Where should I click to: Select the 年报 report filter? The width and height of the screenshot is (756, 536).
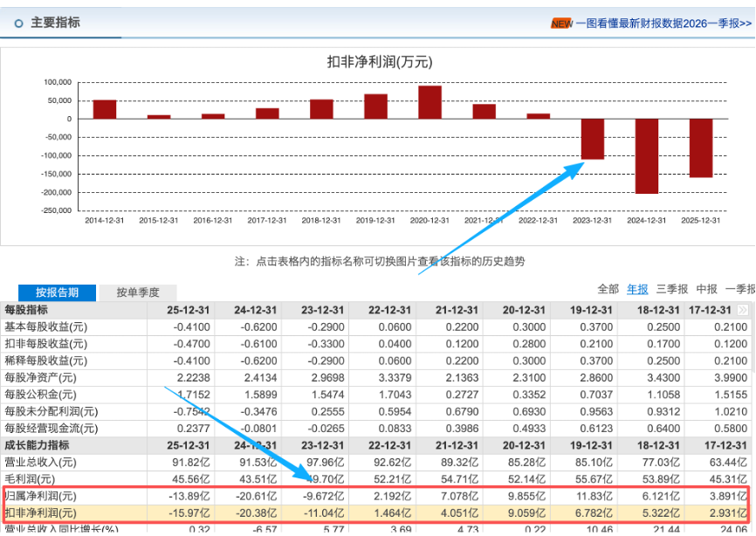coord(637,289)
